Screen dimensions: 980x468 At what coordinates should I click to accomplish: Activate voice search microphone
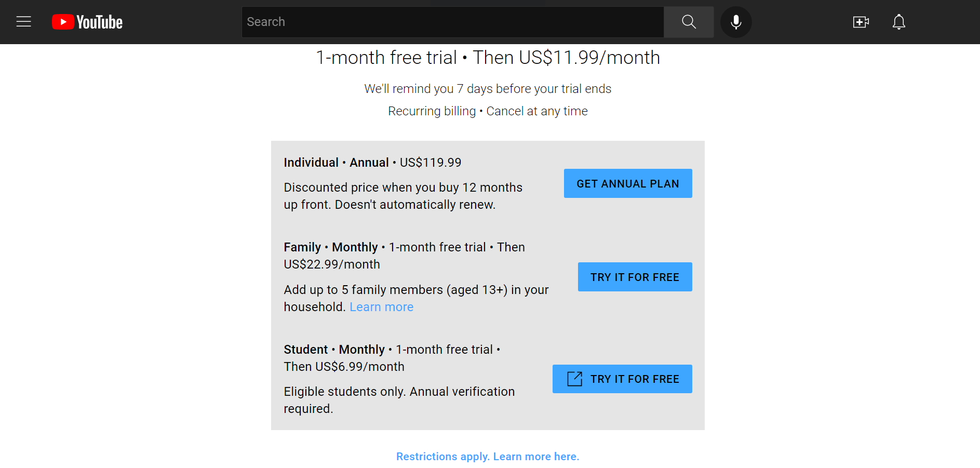click(736, 22)
